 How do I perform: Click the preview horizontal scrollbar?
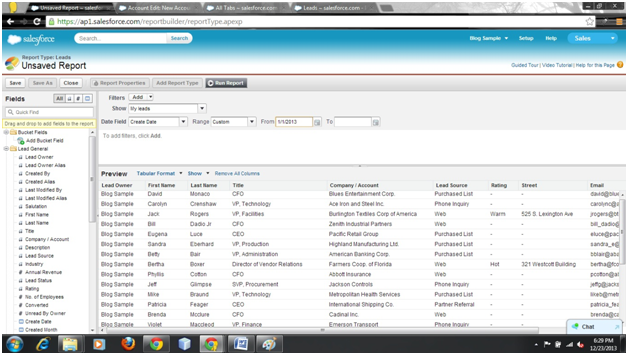pyautogui.click(x=322, y=330)
